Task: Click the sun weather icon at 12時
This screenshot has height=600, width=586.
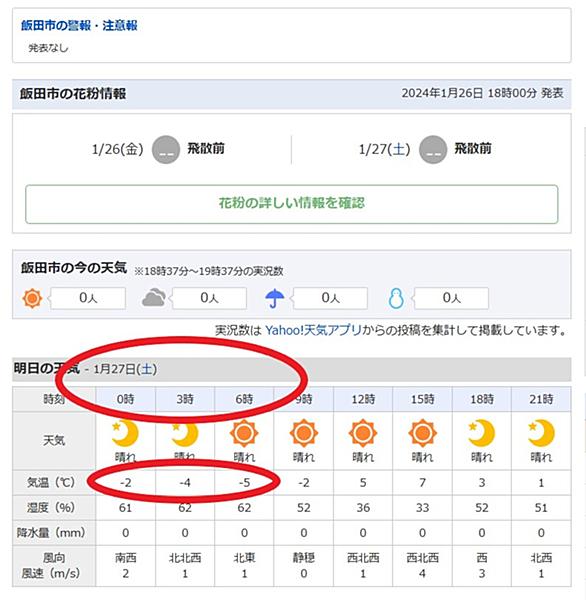Action: [x=363, y=434]
